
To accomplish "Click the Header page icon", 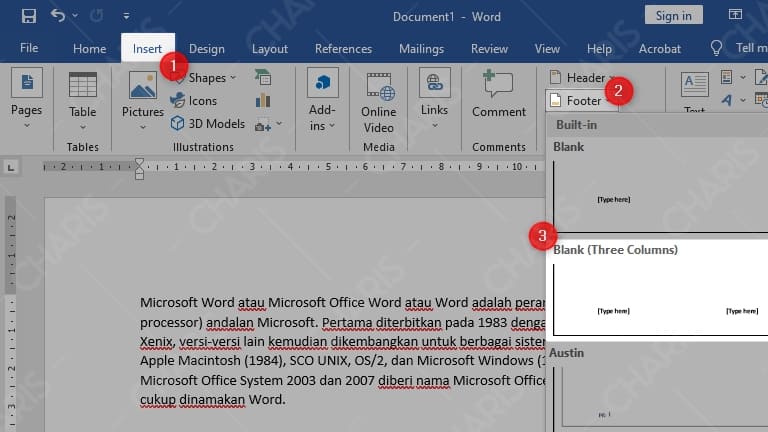I will pyautogui.click(x=555, y=77).
